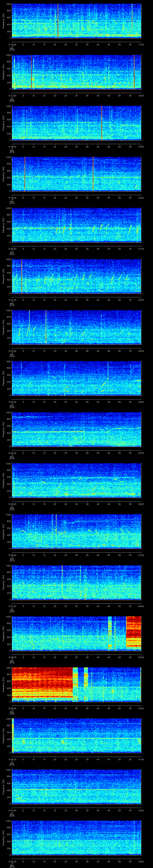Click the 5:32:00 start time label
This screenshot has height=868, width=153.
click(x=12, y=862)
